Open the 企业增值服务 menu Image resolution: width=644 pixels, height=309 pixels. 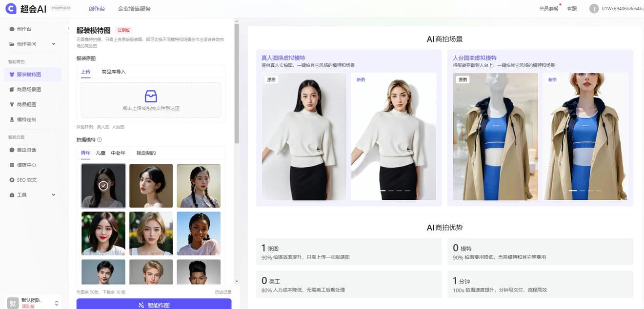tap(132, 8)
